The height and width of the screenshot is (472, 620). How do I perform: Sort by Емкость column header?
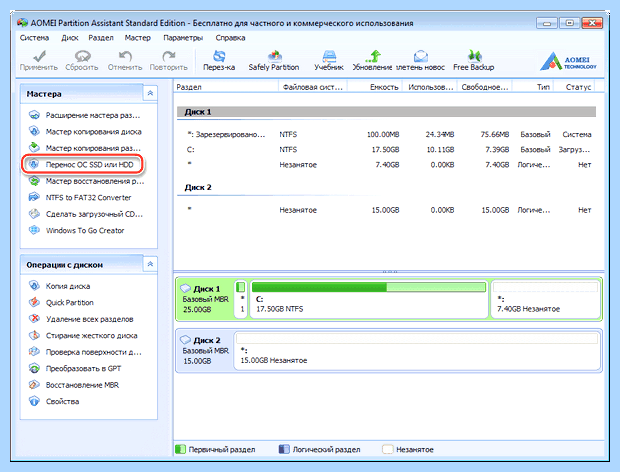pyautogui.click(x=375, y=87)
